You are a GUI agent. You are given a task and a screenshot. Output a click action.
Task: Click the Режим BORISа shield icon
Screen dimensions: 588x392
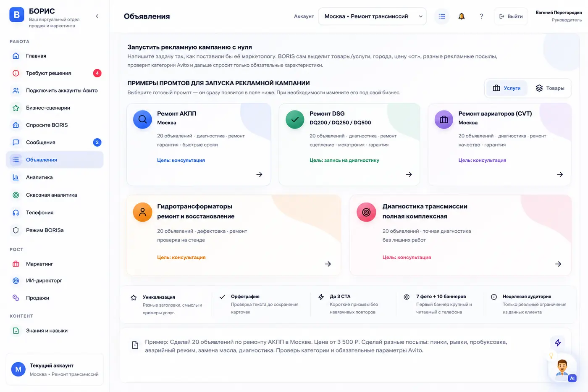coord(16,230)
